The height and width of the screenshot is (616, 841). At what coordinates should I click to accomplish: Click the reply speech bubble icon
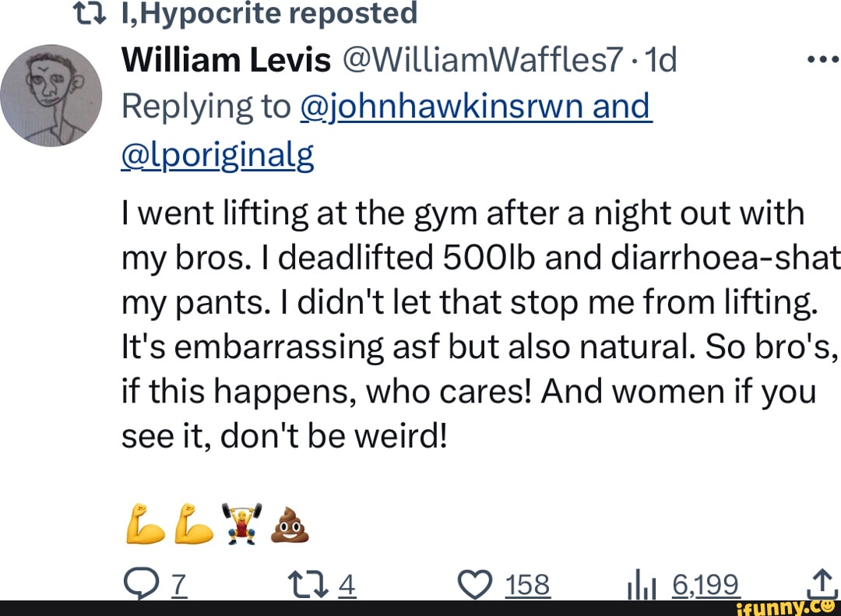point(140,583)
